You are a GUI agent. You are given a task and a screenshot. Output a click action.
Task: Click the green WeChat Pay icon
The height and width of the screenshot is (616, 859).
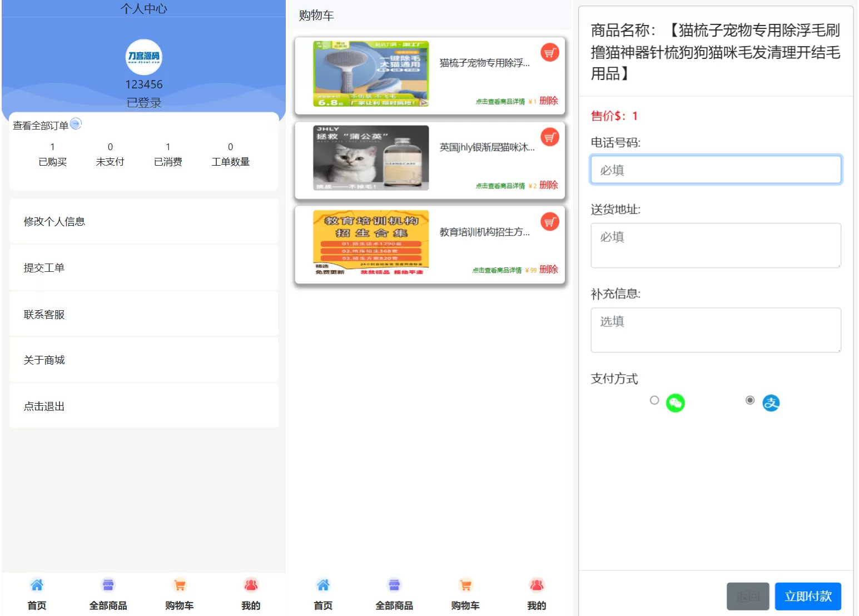pos(675,403)
